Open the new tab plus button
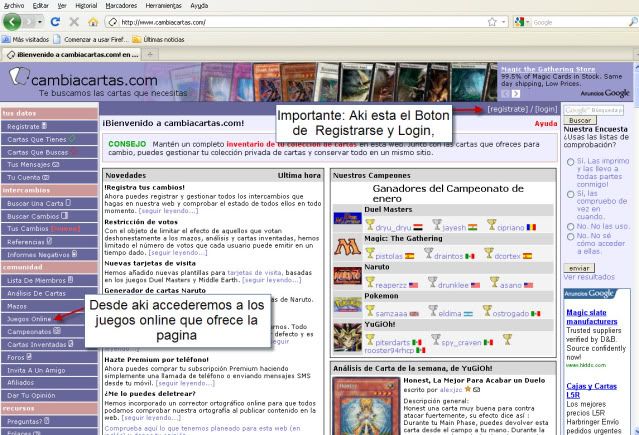This screenshot has height=435, width=639. pos(150,54)
